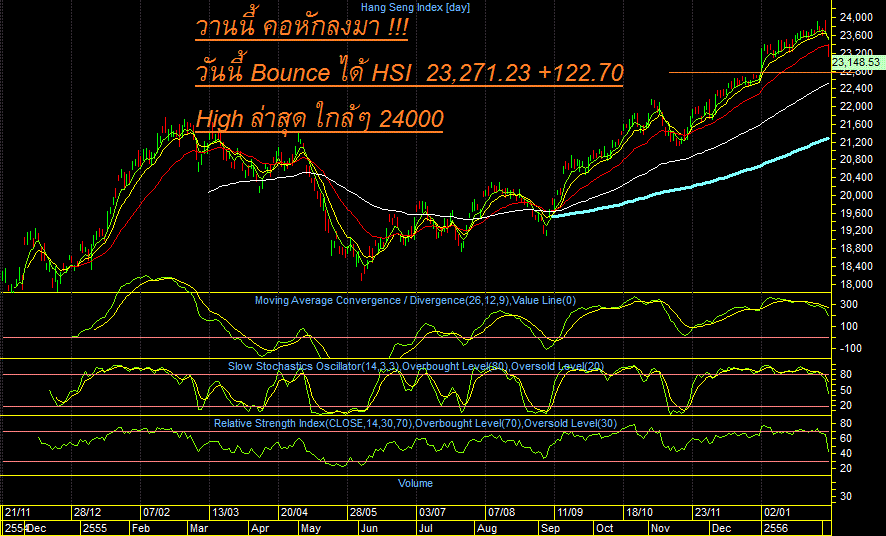
Task: Click the Volume panel label
Action: 415,483
